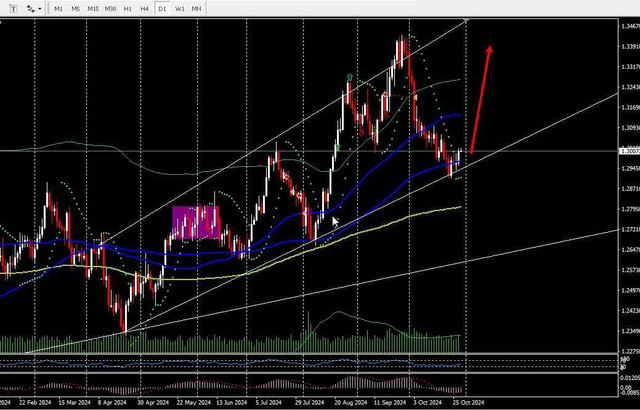Click the 1.2423 price scale label
The image size is (640, 410).
pos(629,311)
